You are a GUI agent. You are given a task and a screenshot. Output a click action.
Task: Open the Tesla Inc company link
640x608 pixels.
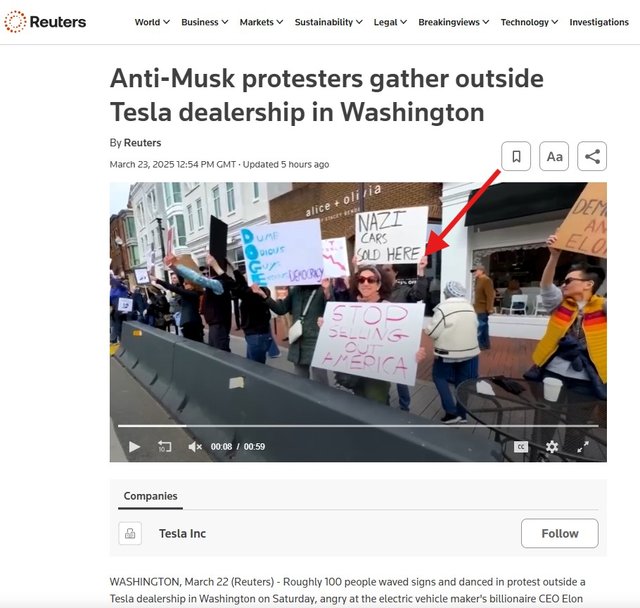pyautogui.click(x=182, y=533)
